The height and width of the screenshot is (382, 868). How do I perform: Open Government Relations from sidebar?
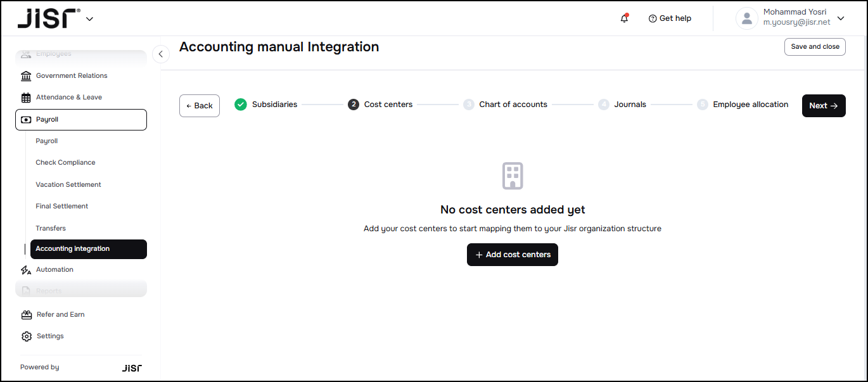tap(71, 76)
